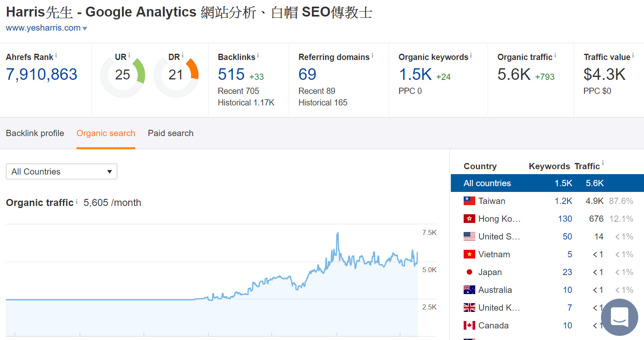Click info icon next to Ahrefs Rank

tap(56, 55)
